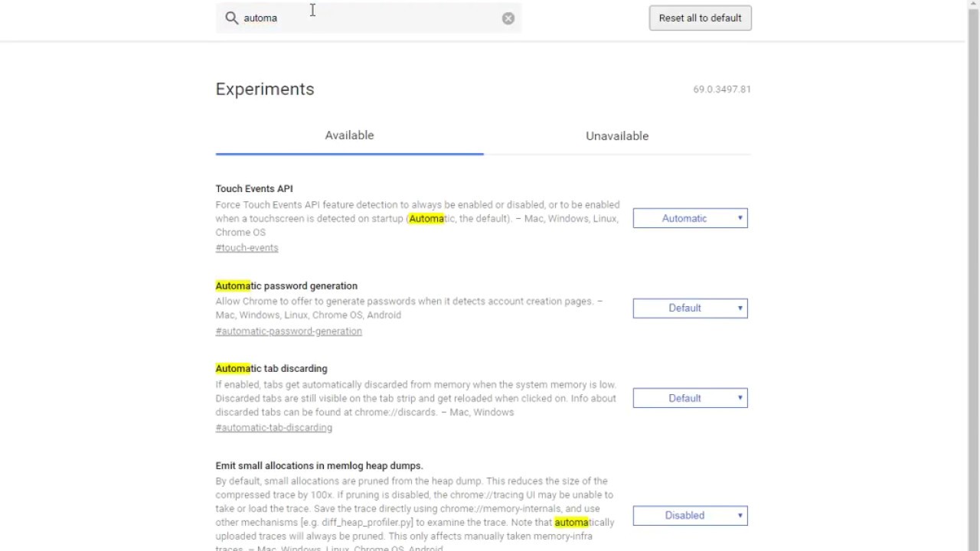The image size is (980, 551).
Task: Open the #touch-events anchor link
Action: point(247,248)
